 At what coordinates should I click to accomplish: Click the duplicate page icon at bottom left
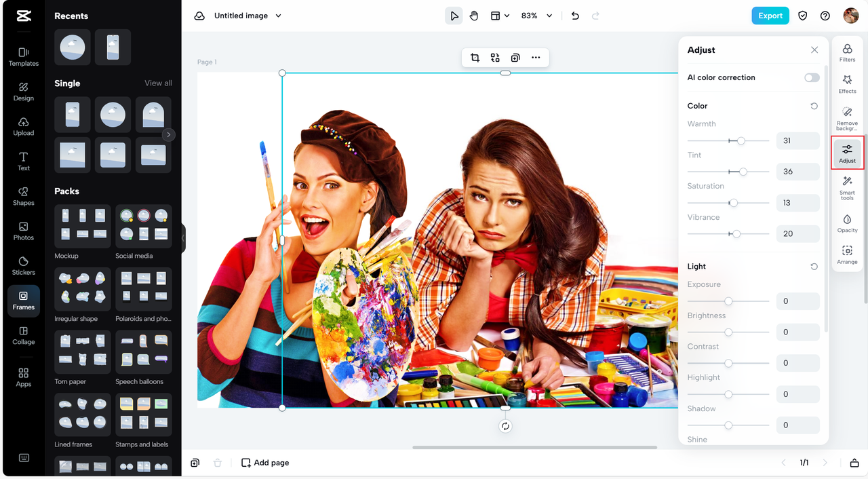(195, 463)
